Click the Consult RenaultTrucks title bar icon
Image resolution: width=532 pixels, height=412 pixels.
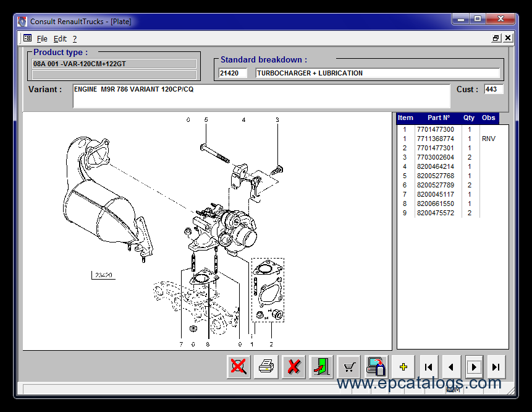pos(22,22)
